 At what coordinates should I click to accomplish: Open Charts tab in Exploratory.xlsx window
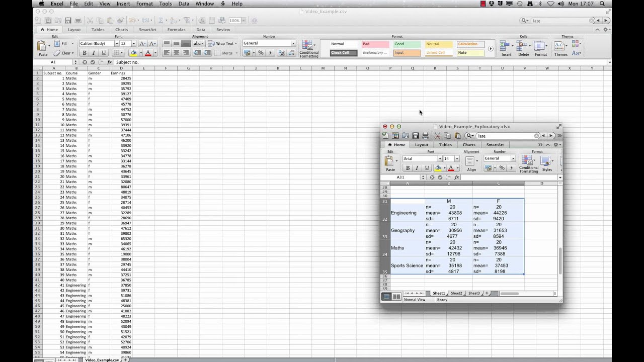point(468,145)
